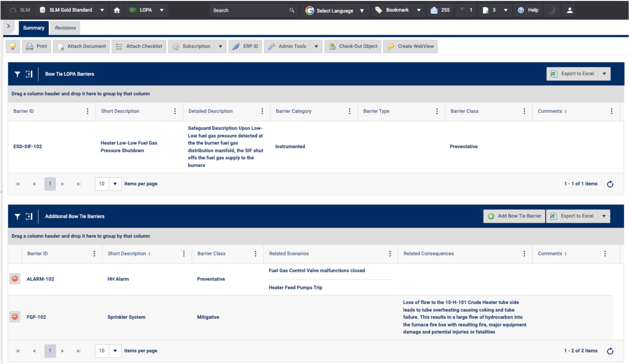The width and height of the screenshot is (629, 364).
Task: Open filter in Bow Tie LOPA Barriers
Action: 17,74
